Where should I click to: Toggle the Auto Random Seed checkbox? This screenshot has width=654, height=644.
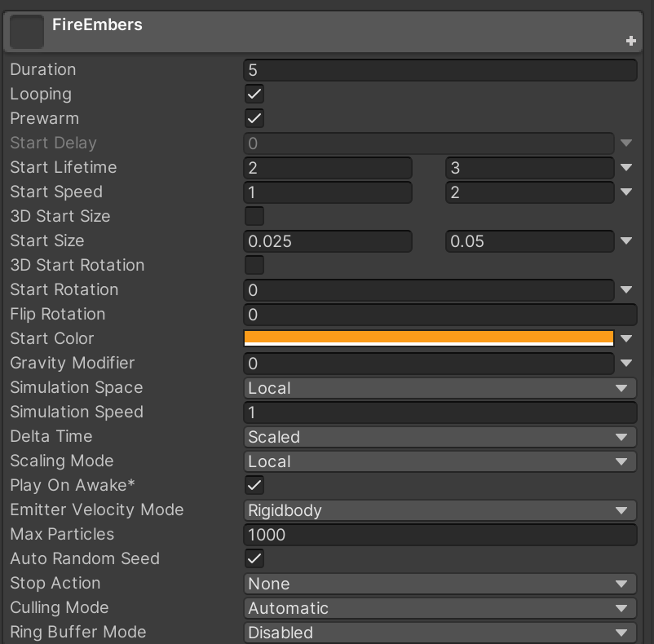254,559
